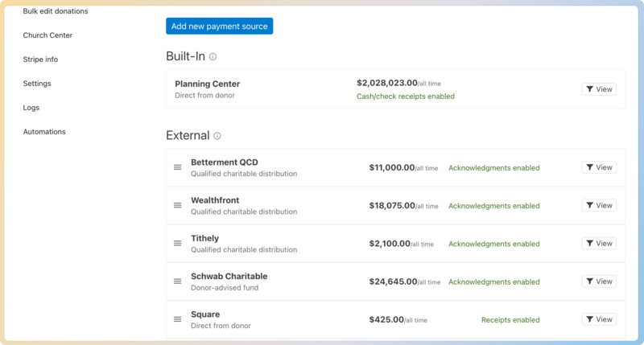Add a new payment source

click(x=219, y=26)
